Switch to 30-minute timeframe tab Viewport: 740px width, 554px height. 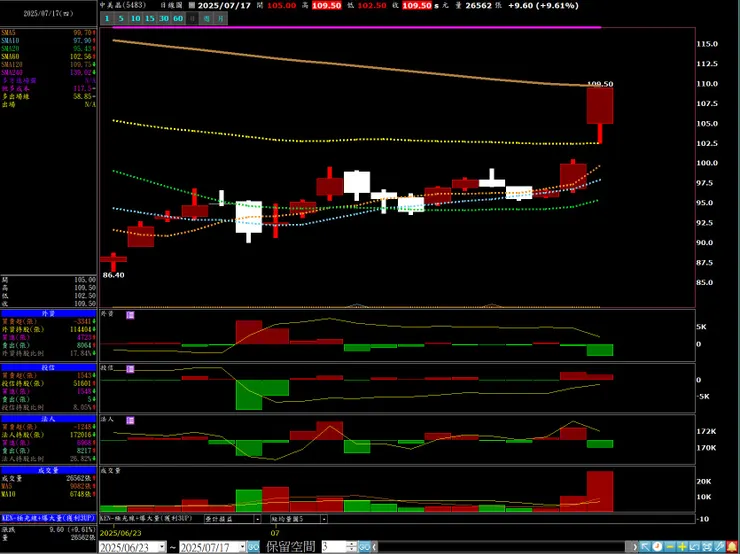[164, 18]
